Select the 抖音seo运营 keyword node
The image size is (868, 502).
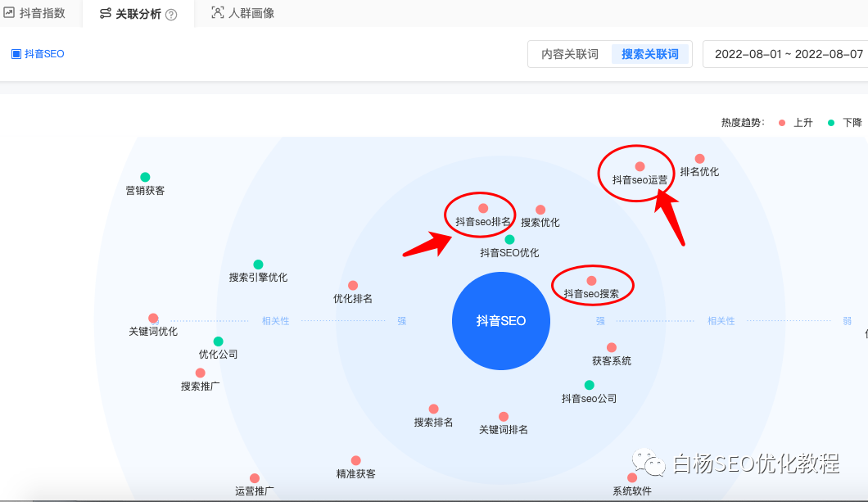click(640, 166)
